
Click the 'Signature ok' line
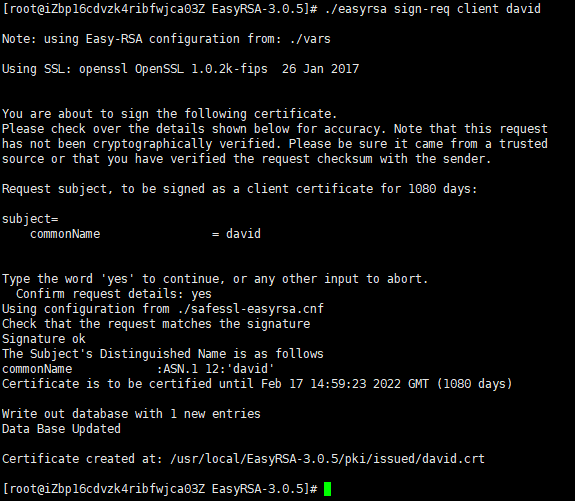[x=44, y=339]
